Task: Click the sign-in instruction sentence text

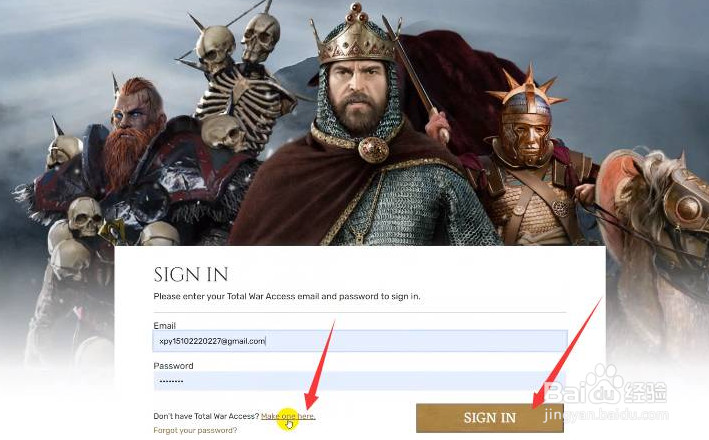Action: tap(287, 297)
